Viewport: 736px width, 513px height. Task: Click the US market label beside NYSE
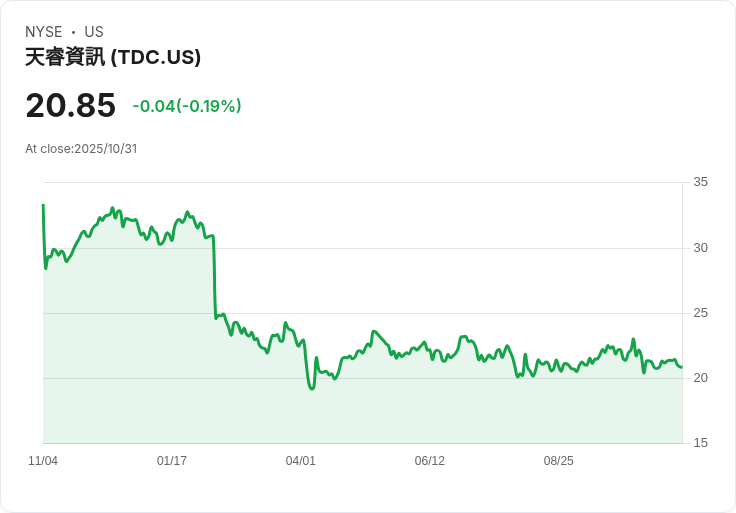point(94,32)
